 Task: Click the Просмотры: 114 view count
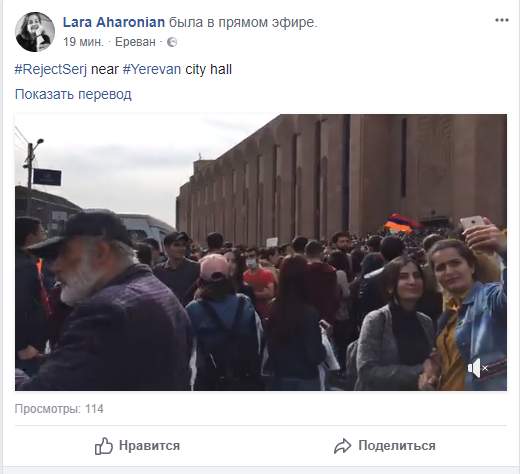(x=59, y=409)
